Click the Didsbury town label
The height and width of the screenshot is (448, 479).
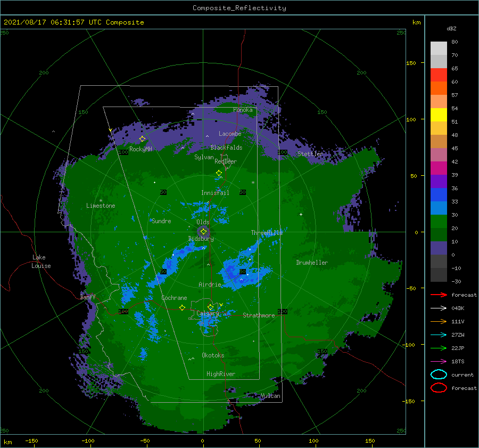point(201,239)
